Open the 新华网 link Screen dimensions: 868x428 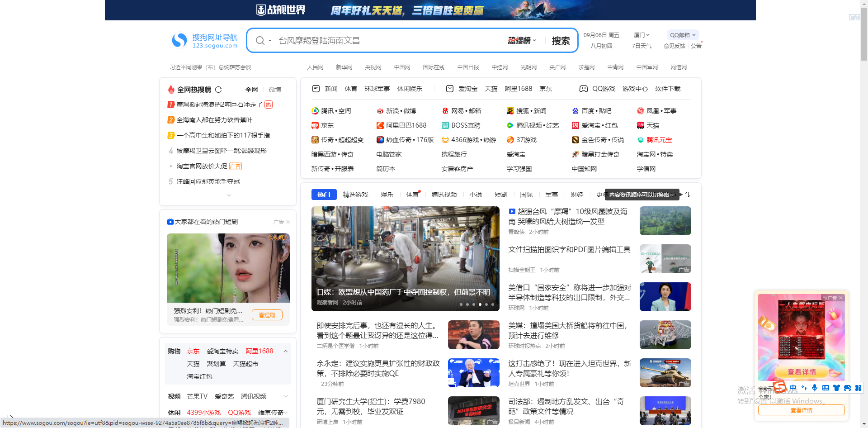(x=344, y=67)
